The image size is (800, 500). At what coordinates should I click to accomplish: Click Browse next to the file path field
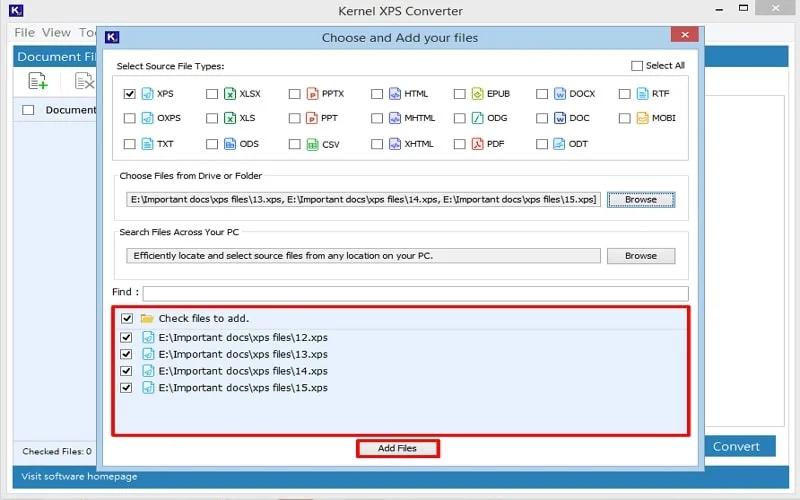coord(641,199)
